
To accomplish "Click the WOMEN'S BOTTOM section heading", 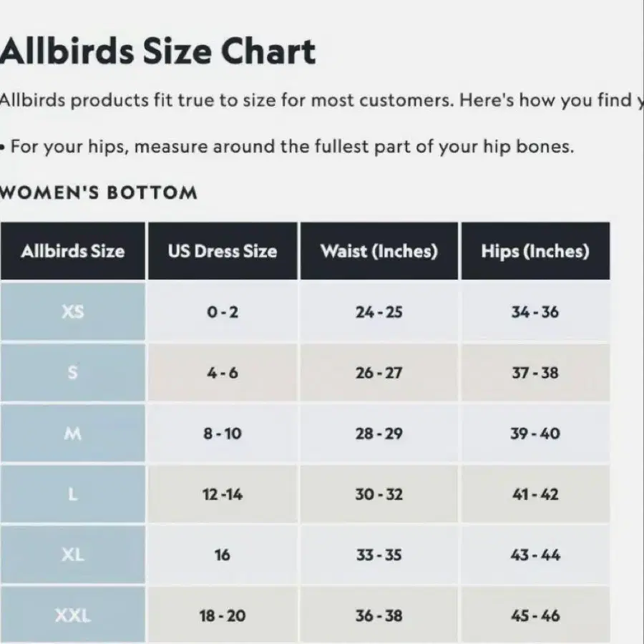I will point(99,192).
